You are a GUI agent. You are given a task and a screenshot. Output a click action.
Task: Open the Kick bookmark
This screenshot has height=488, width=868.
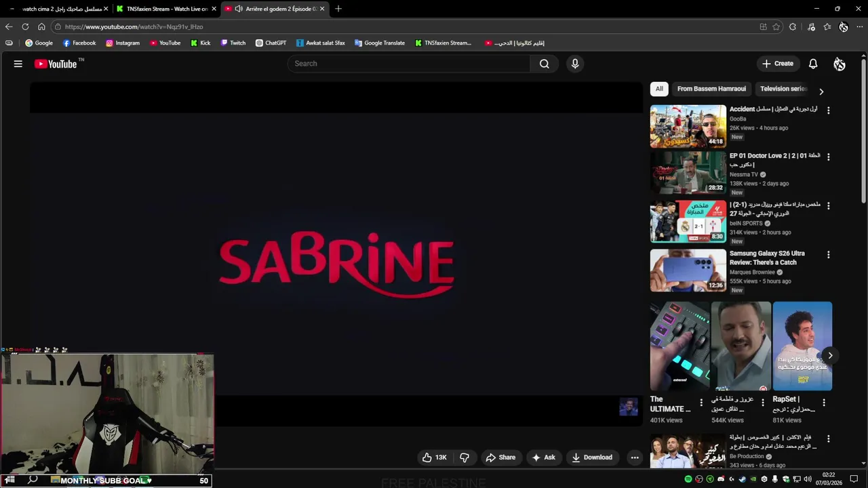point(200,43)
